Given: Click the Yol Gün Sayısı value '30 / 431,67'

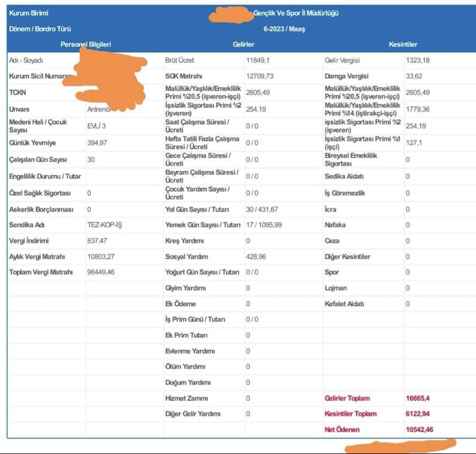Looking at the screenshot, I should (x=262, y=209).
